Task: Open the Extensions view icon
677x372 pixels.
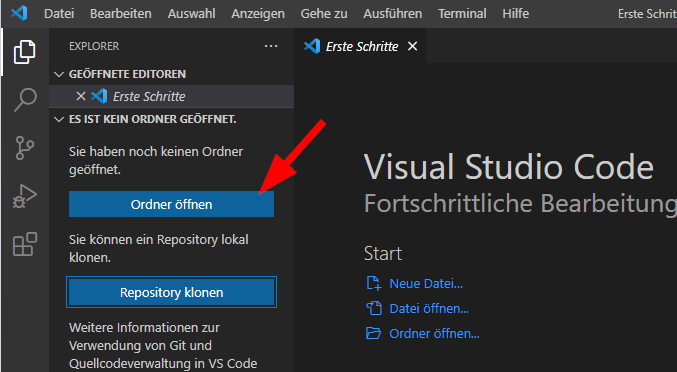Action: pos(25,244)
